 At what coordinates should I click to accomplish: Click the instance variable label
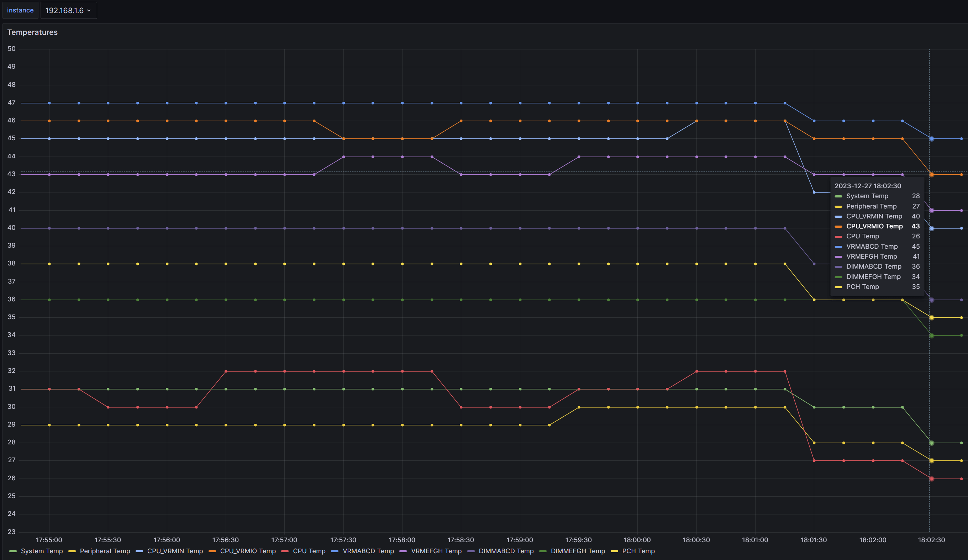[20, 10]
